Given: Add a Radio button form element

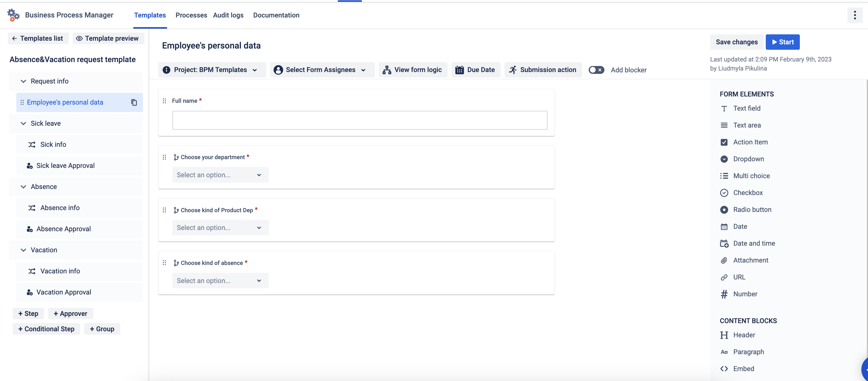Looking at the screenshot, I should (x=752, y=209).
